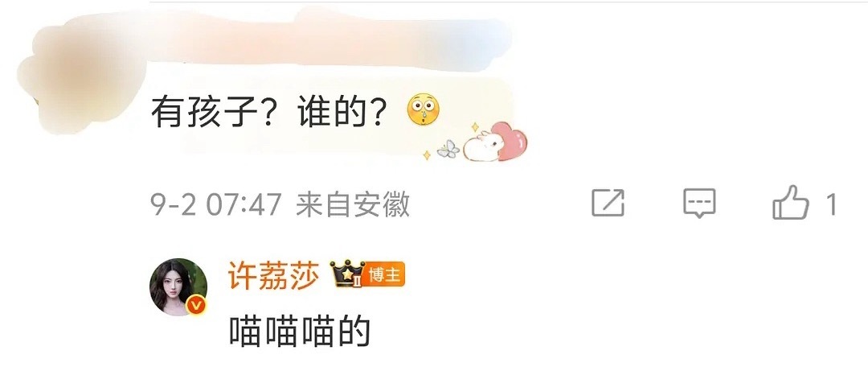The height and width of the screenshot is (375, 868).
Task: Click the orange 博主 tag
Action: tap(385, 274)
